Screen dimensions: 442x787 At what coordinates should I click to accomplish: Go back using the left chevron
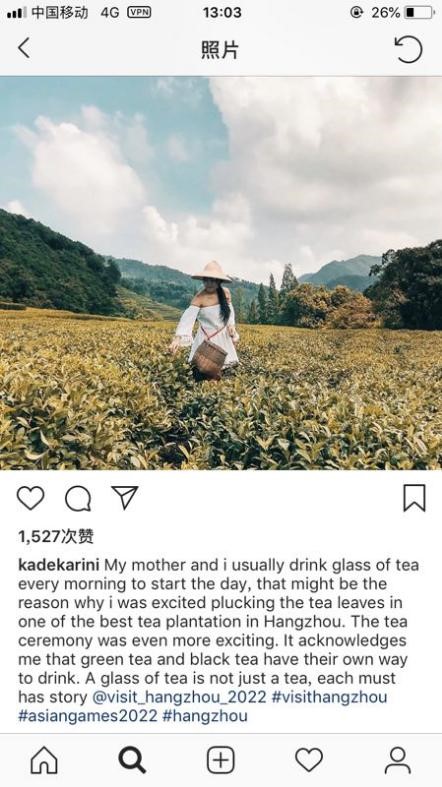tap(24, 48)
